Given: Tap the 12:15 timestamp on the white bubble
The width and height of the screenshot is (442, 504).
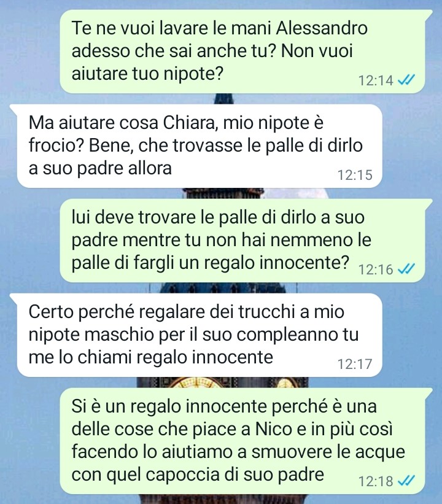Looking at the screenshot, I should tap(355, 175).
